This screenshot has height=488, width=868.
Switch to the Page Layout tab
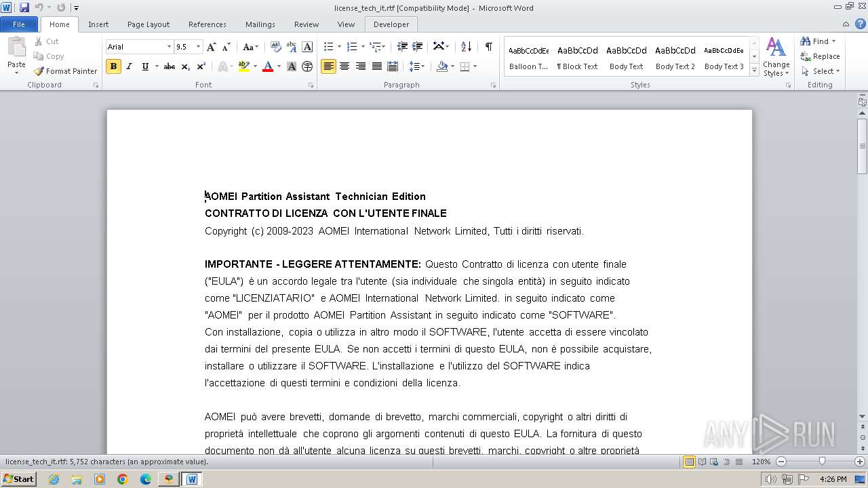[149, 24]
